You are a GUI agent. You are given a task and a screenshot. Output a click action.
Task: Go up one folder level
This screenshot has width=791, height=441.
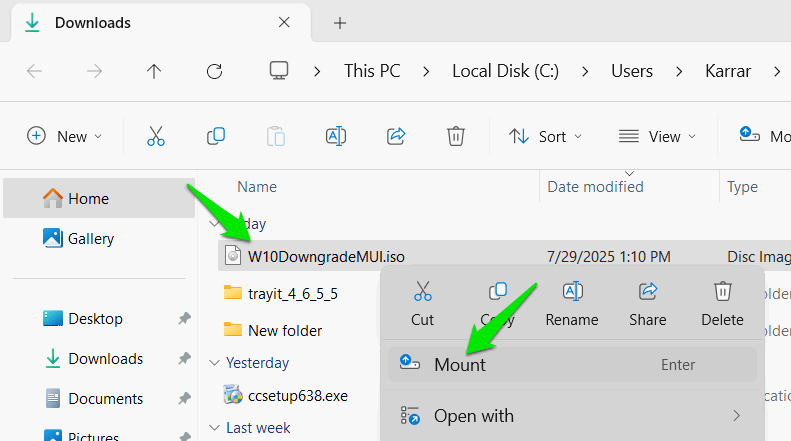click(153, 71)
